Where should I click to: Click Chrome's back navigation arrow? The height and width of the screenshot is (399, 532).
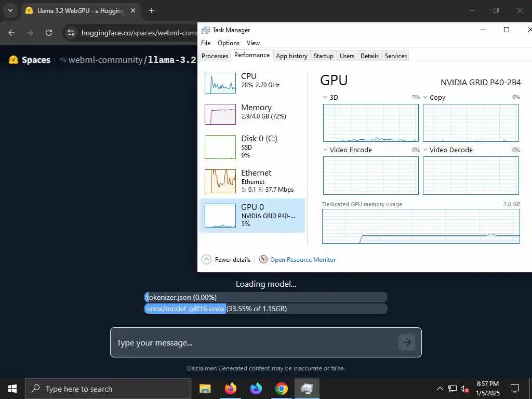(11, 33)
